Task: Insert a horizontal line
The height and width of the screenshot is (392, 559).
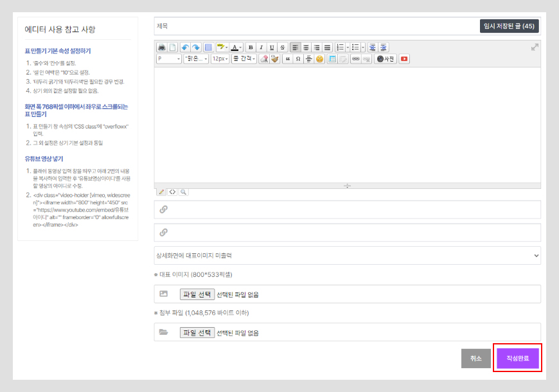Action: point(308,59)
